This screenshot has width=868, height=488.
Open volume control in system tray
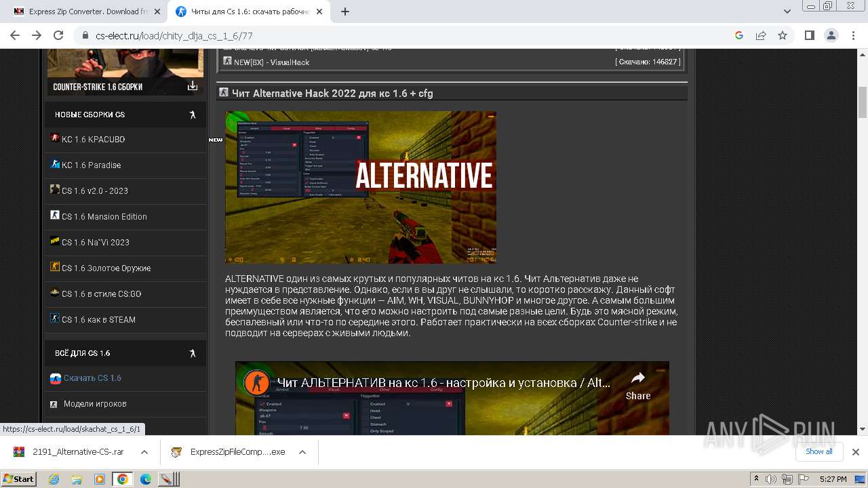point(772,479)
